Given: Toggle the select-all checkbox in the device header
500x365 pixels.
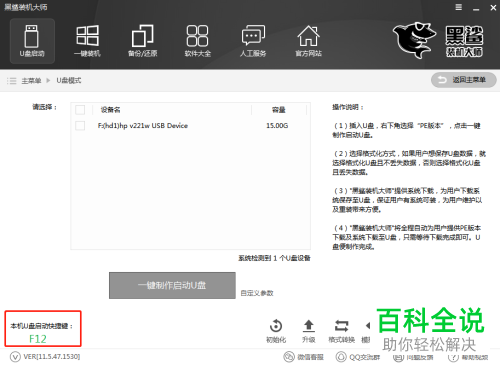Looking at the screenshot, I should pyautogui.click(x=80, y=110).
